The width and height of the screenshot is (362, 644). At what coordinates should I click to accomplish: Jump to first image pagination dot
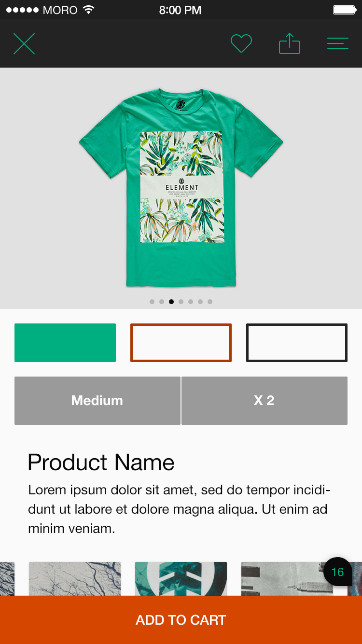click(x=152, y=302)
